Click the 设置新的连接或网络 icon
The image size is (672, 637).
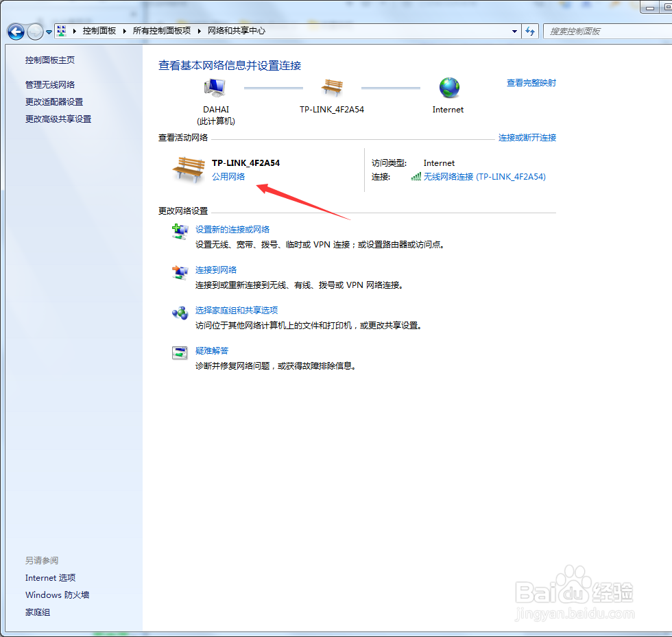180,232
